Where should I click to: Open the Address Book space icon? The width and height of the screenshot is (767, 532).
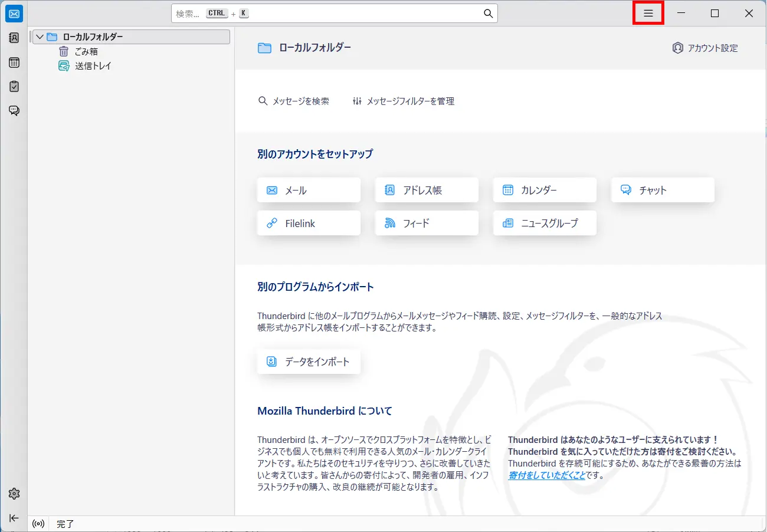(x=14, y=38)
